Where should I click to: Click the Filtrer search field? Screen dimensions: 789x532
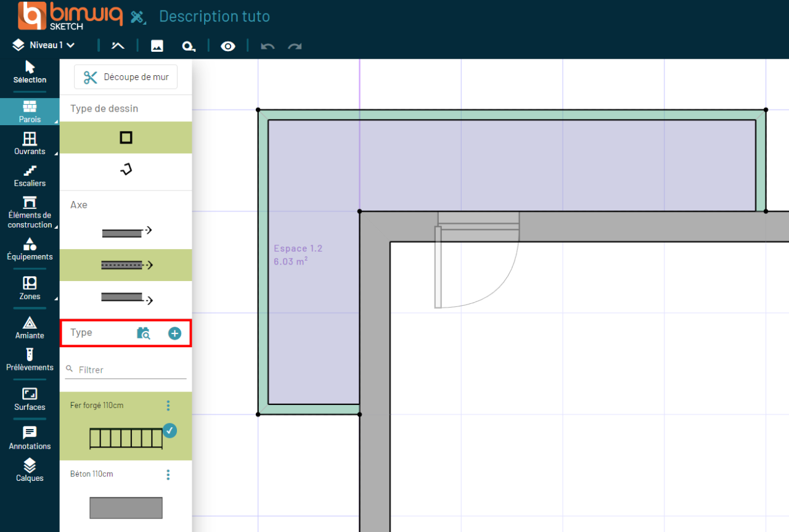(126, 369)
